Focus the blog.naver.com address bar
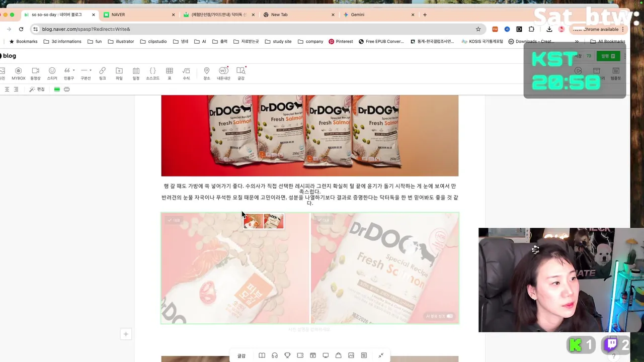This screenshot has height=362, width=644. pos(258,29)
